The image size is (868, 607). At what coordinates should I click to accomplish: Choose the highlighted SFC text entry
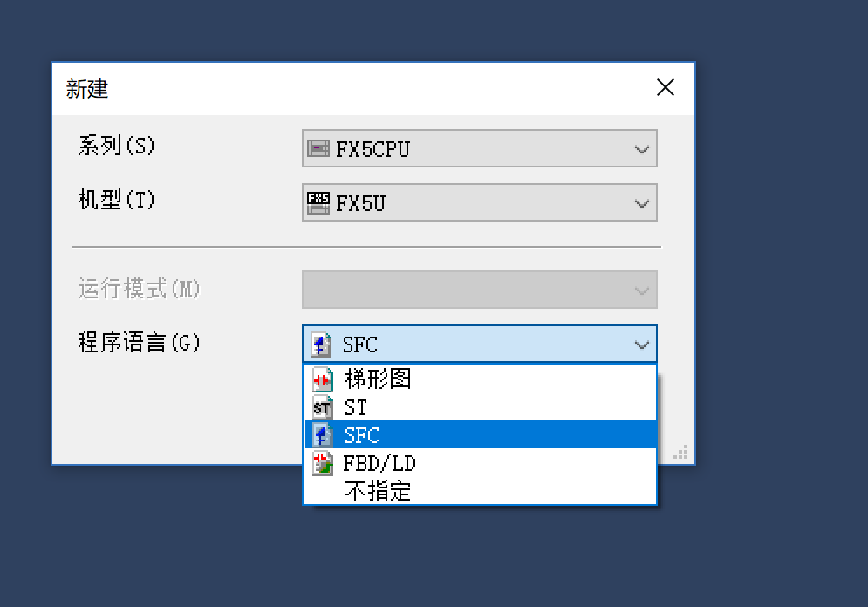[362, 435]
